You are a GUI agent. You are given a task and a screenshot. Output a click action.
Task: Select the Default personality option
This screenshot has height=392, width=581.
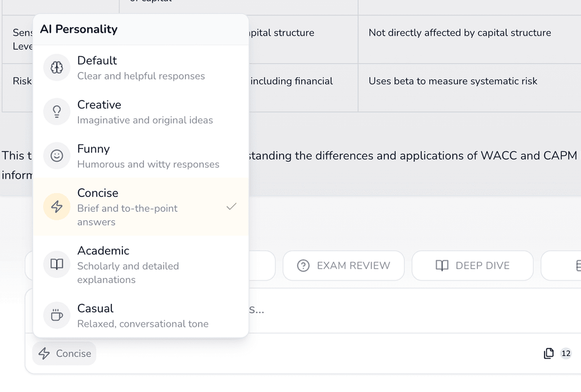(140, 68)
